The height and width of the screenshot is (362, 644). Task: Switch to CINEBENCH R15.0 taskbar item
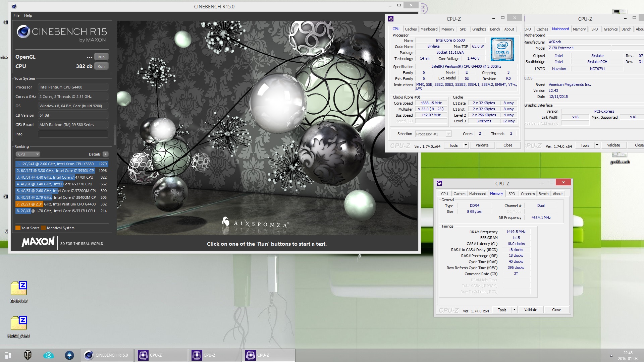[107, 355]
